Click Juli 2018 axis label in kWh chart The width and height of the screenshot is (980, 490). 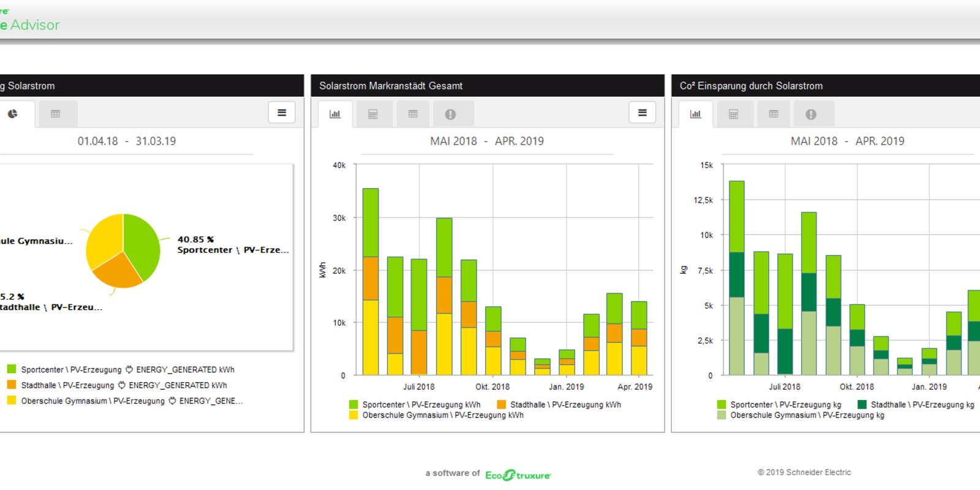click(419, 387)
